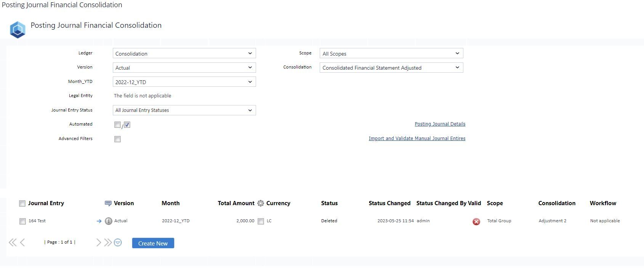Screen dimensions: 644x271
Task: Click the blue arrow icon in the 164 Test row
Action: (99, 221)
